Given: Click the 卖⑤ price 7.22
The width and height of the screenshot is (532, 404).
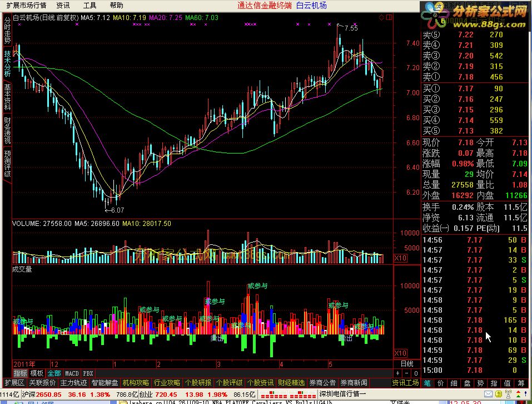Looking at the screenshot, I should tap(465, 35).
